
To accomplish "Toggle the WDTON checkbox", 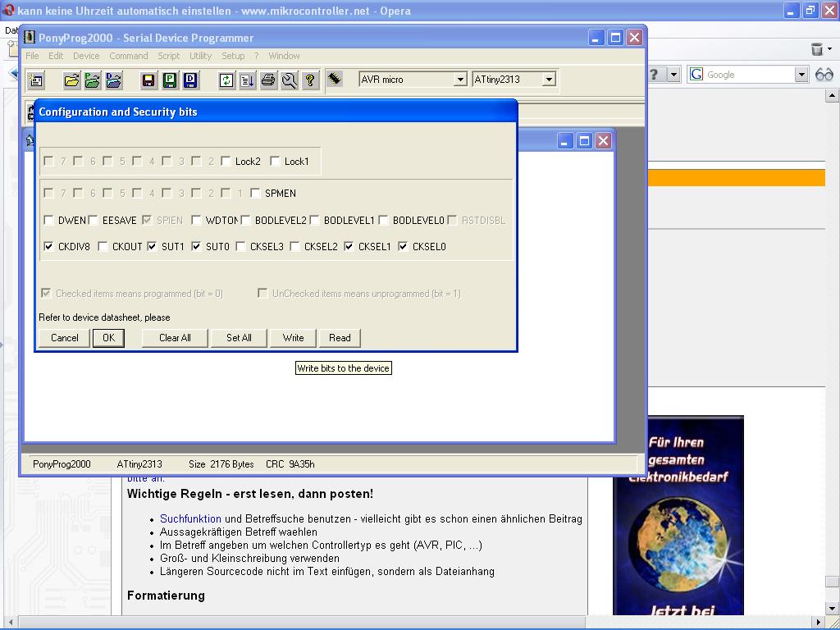I will click(196, 220).
